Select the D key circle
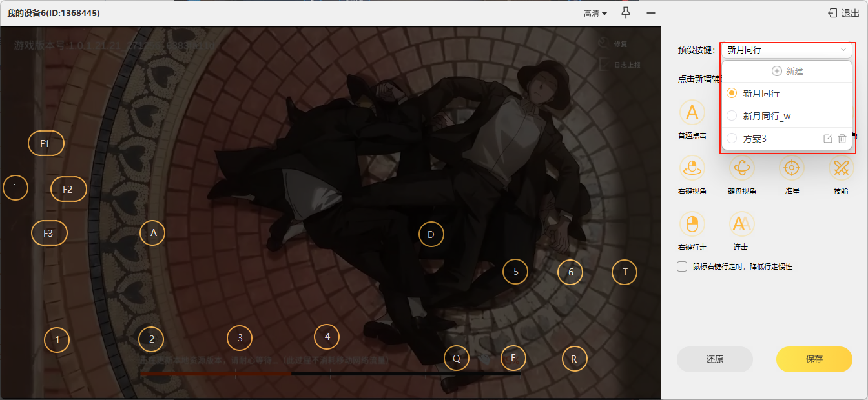This screenshot has width=868, height=400. point(431,234)
